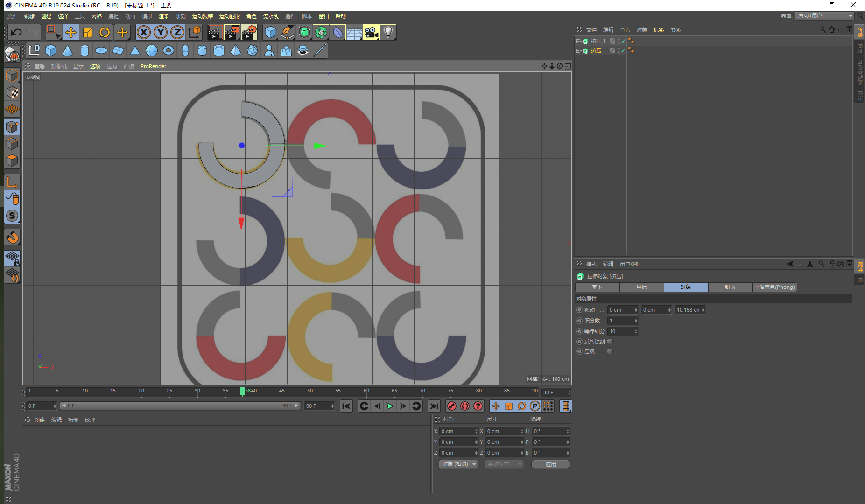Click Render View clapperboard icon
The height and width of the screenshot is (504, 865).
click(215, 32)
